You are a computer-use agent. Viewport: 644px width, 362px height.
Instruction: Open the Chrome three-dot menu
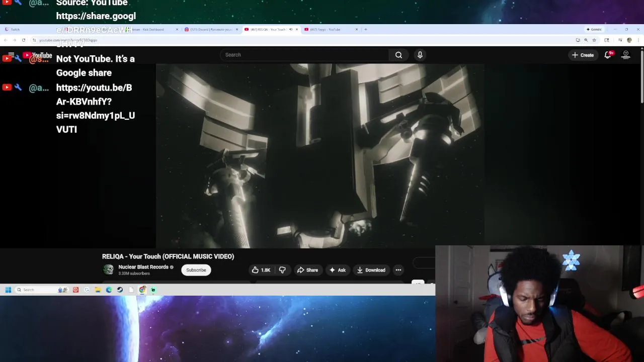pos(638,40)
